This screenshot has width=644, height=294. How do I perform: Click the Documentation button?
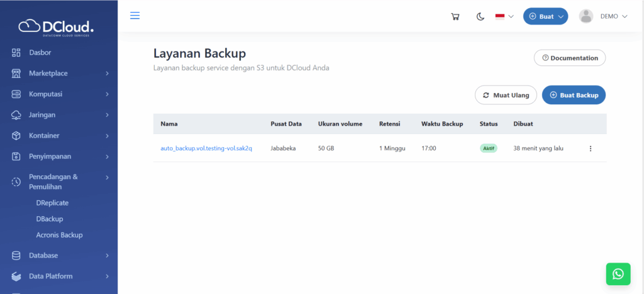[570, 58]
